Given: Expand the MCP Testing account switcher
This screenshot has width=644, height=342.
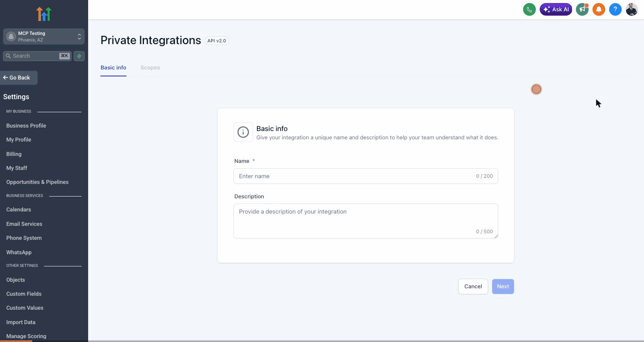Looking at the screenshot, I should click(44, 37).
